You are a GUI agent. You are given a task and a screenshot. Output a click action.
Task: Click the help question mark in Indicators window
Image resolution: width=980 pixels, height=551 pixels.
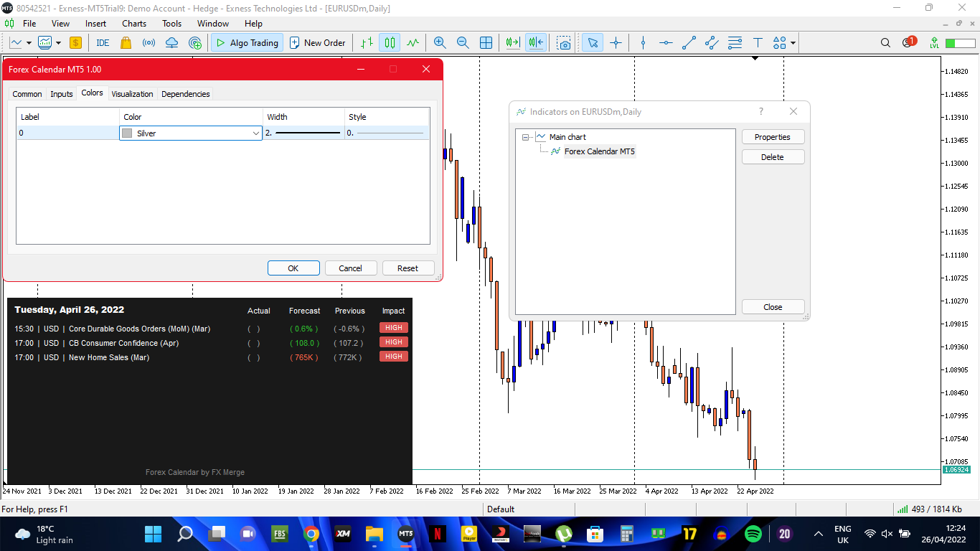click(761, 111)
